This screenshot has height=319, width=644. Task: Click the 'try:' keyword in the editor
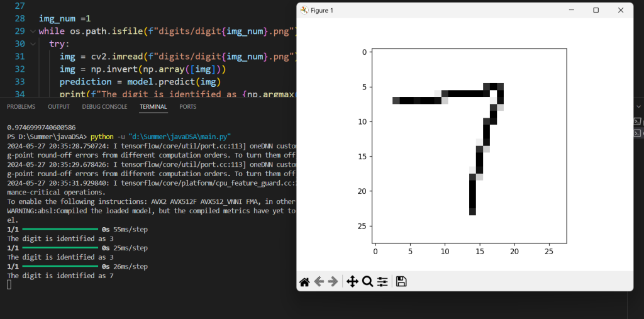pyautogui.click(x=60, y=44)
